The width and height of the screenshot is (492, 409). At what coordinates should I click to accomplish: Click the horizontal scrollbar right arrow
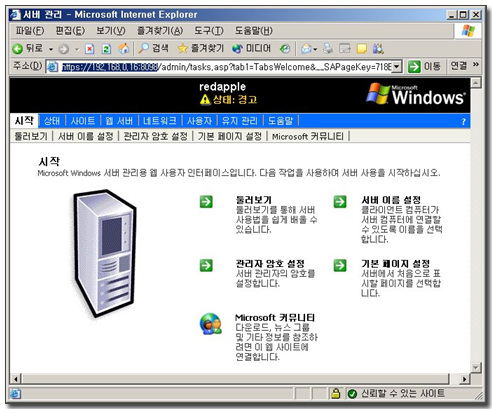pos(464,379)
